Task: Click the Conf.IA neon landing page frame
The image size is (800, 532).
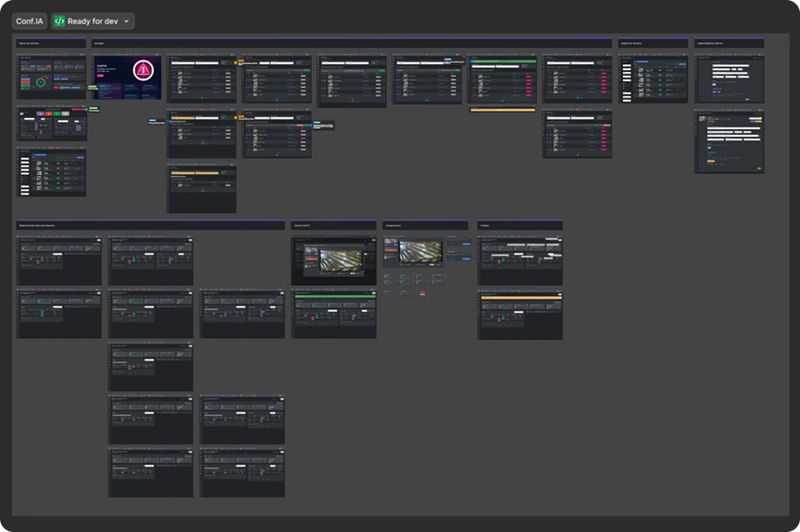Action: (x=126, y=77)
